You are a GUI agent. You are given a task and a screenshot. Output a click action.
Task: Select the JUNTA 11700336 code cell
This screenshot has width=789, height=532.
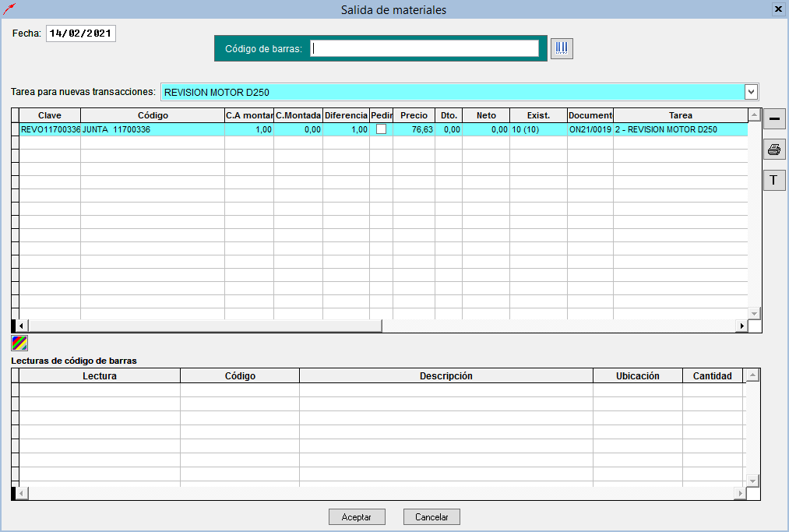[x=153, y=129]
